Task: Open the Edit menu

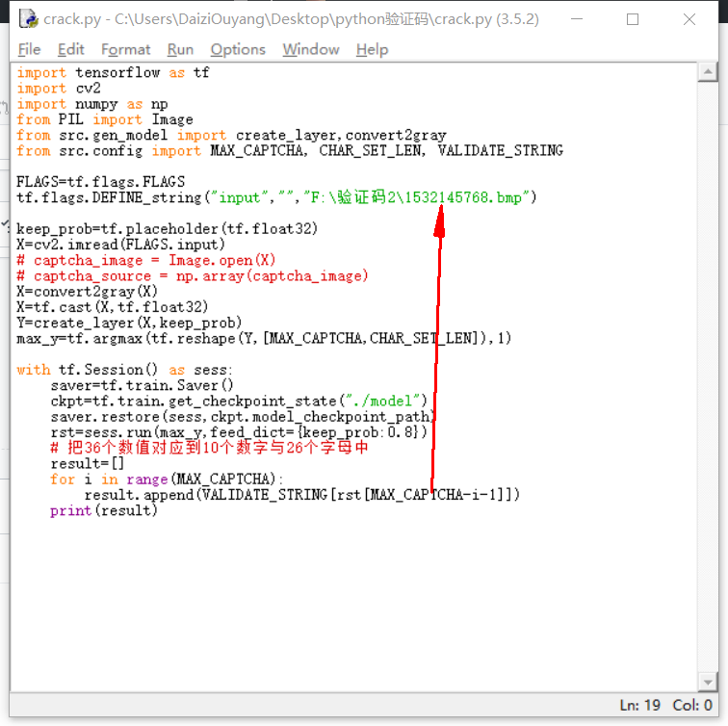Action: (70, 49)
